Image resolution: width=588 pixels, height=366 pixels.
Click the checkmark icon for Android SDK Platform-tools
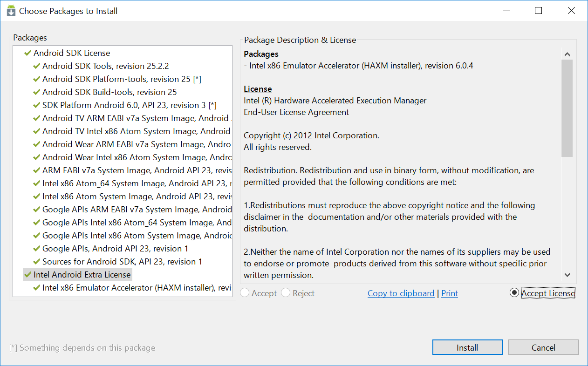(36, 79)
